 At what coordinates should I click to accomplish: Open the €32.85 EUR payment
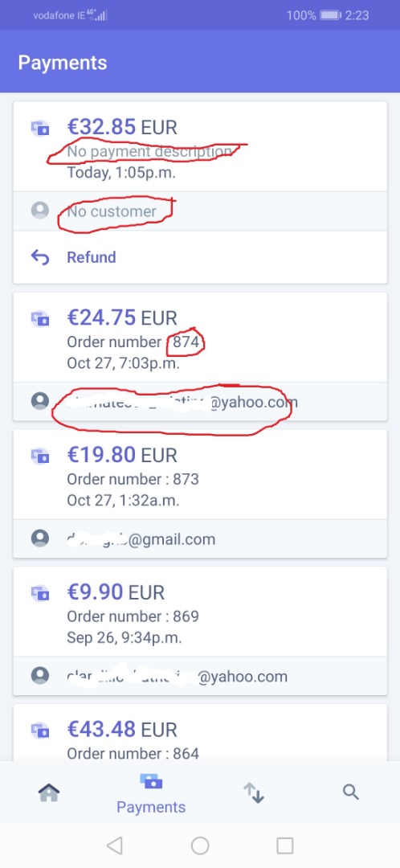200,147
